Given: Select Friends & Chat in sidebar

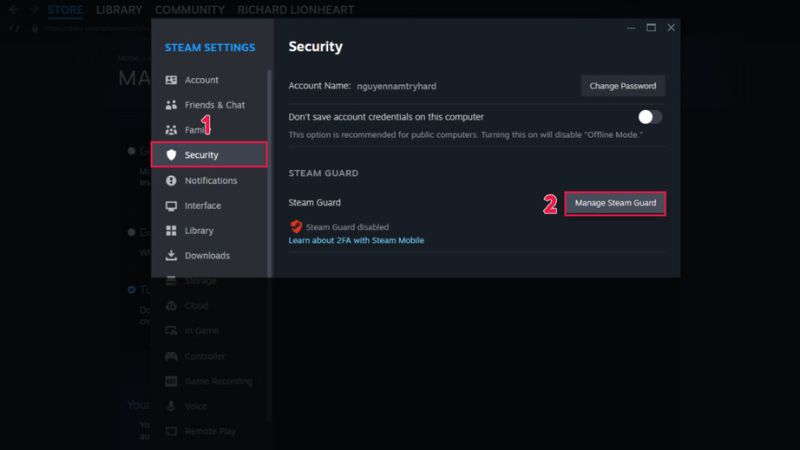Looking at the screenshot, I should click(209, 105).
